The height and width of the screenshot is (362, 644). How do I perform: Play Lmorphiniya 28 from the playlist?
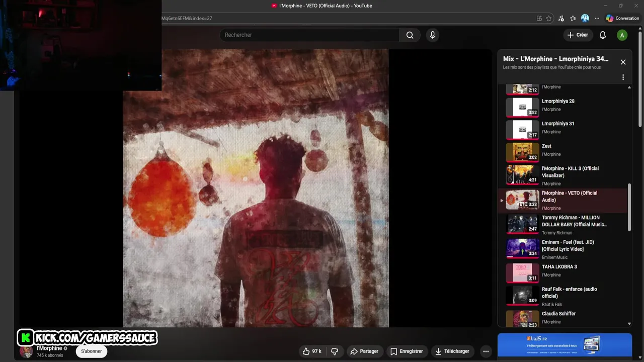pyautogui.click(x=522, y=107)
